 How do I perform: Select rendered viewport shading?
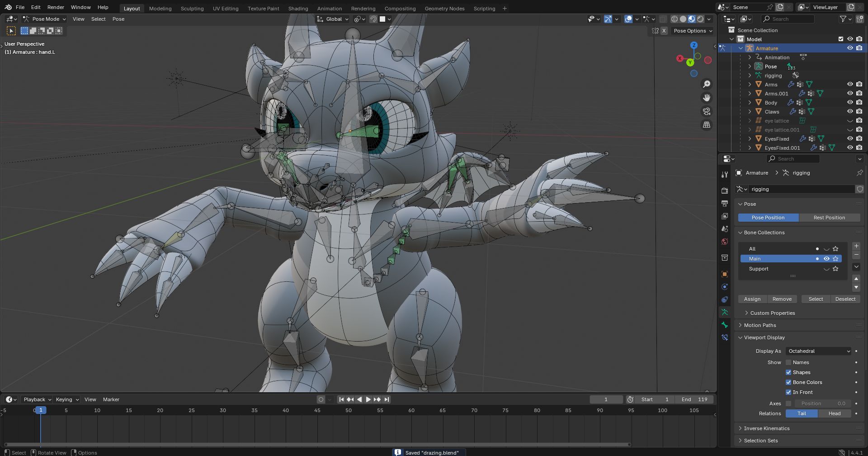(x=700, y=19)
